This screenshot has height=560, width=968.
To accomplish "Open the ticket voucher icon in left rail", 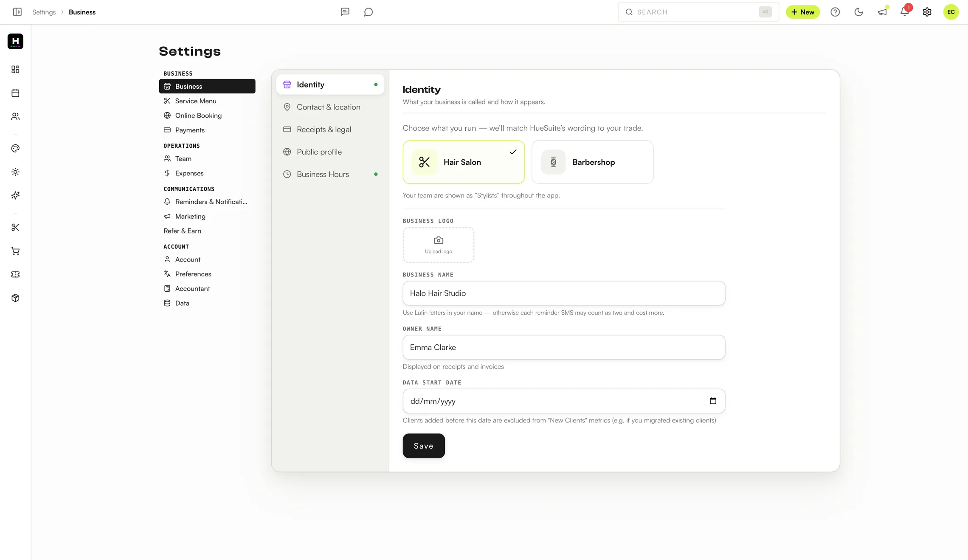I will 15,274.
